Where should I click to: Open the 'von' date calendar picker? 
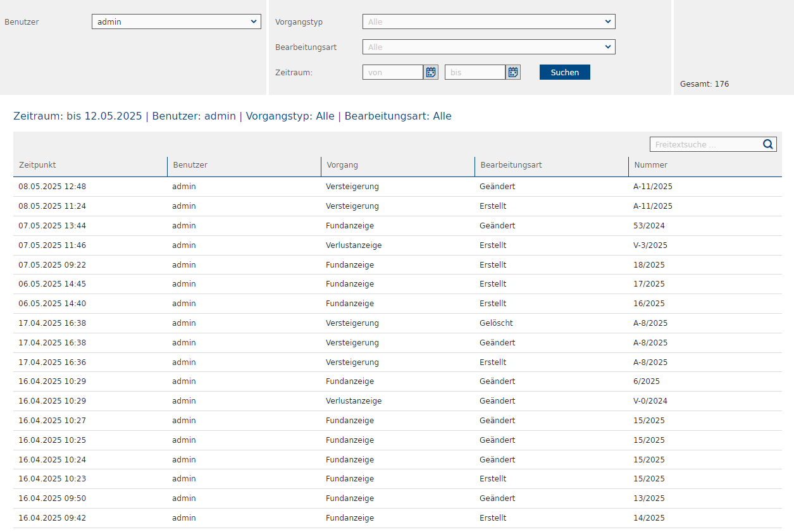[431, 72]
